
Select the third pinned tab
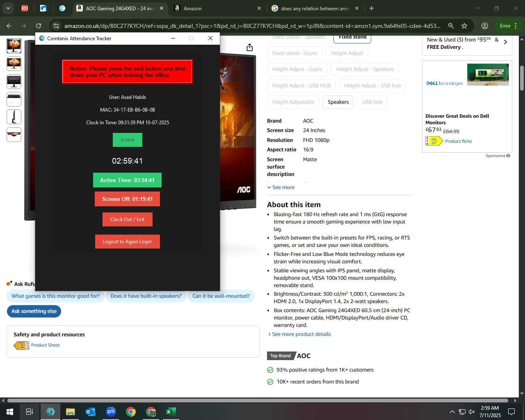pyautogui.click(x=62, y=8)
